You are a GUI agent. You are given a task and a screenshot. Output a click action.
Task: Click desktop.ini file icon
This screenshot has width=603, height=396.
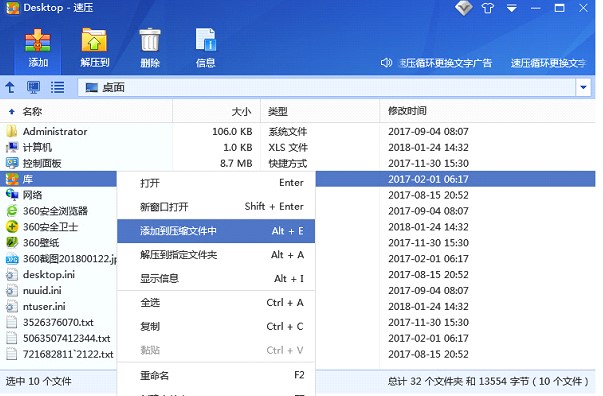[x=12, y=274]
